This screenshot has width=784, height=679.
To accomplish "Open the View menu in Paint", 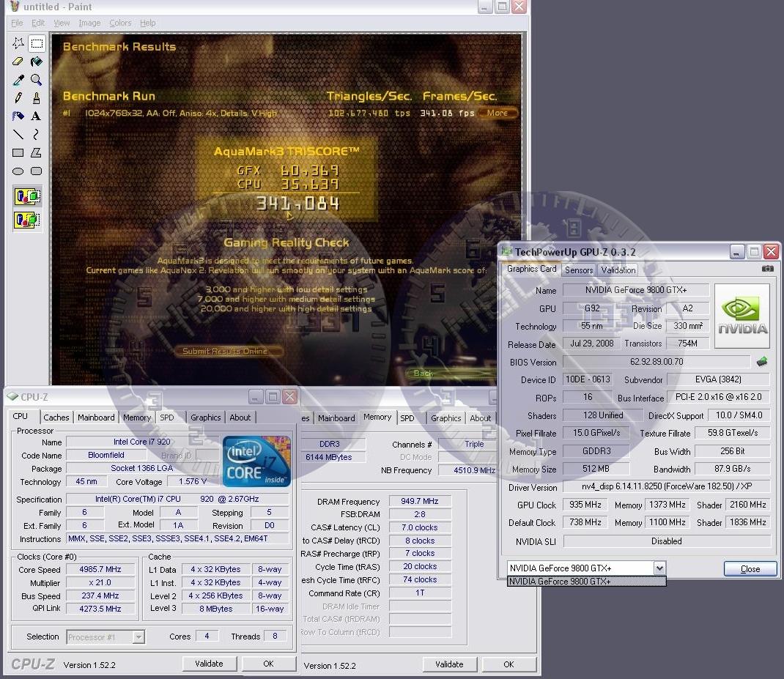I will pos(62,23).
